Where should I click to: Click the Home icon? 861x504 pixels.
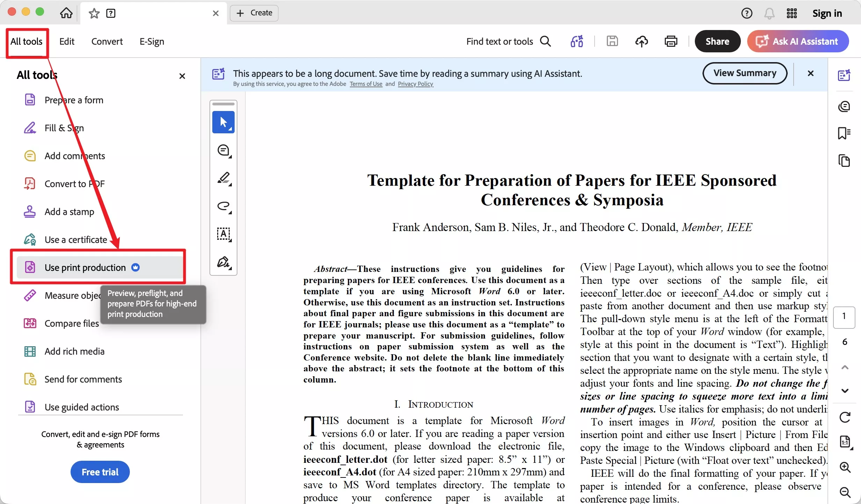click(66, 13)
